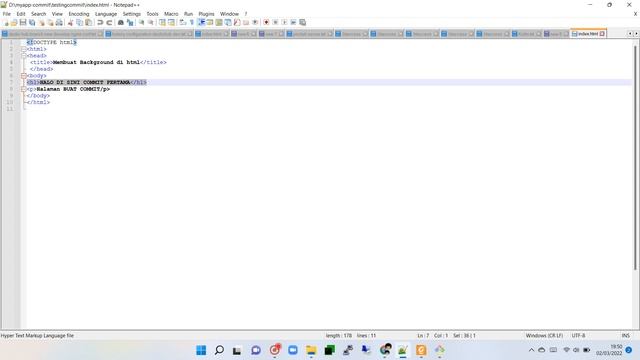
Task: Click the Save All toolbar icon
Action: [32, 22]
